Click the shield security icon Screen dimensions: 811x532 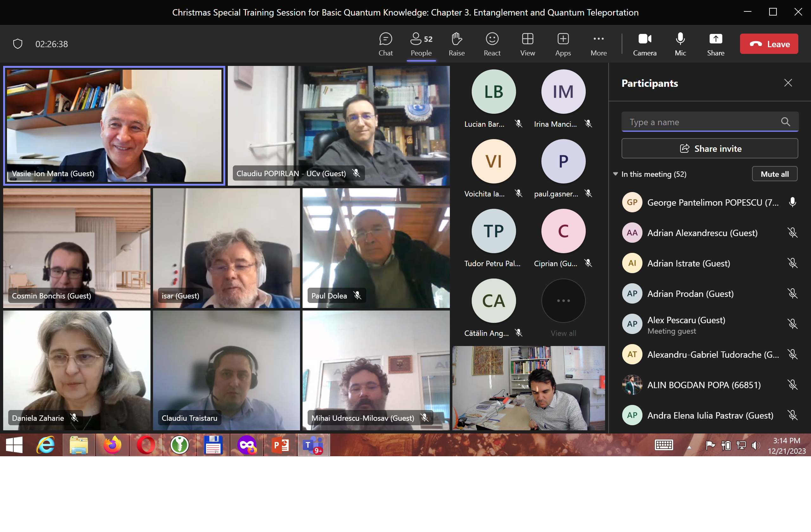(18, 44)
